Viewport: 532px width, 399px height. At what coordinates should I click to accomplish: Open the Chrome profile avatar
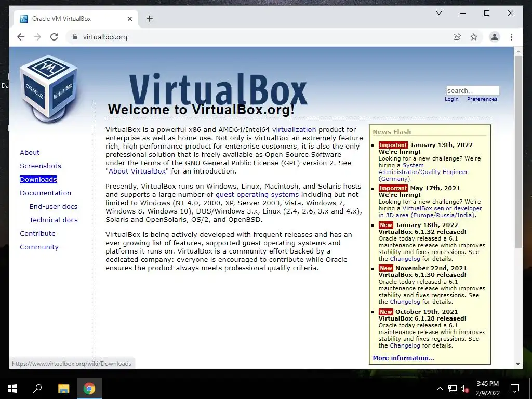pyautogui.click(x=495, y=37)
